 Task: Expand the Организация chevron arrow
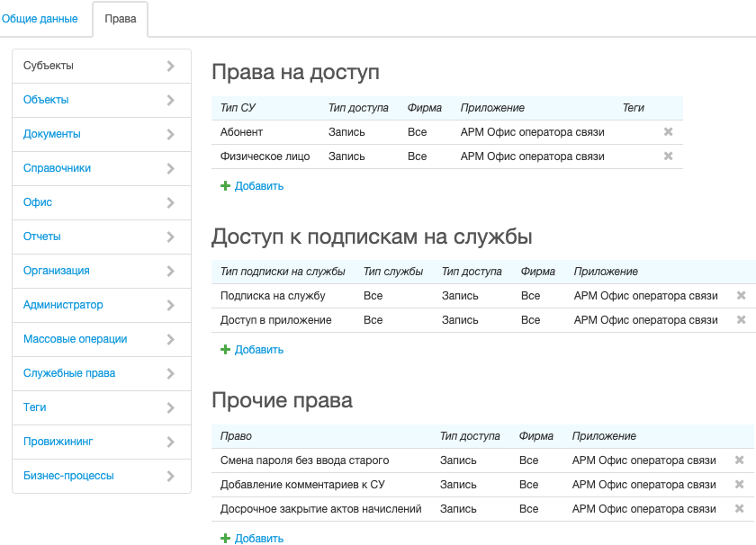click(x=171, y=272)
